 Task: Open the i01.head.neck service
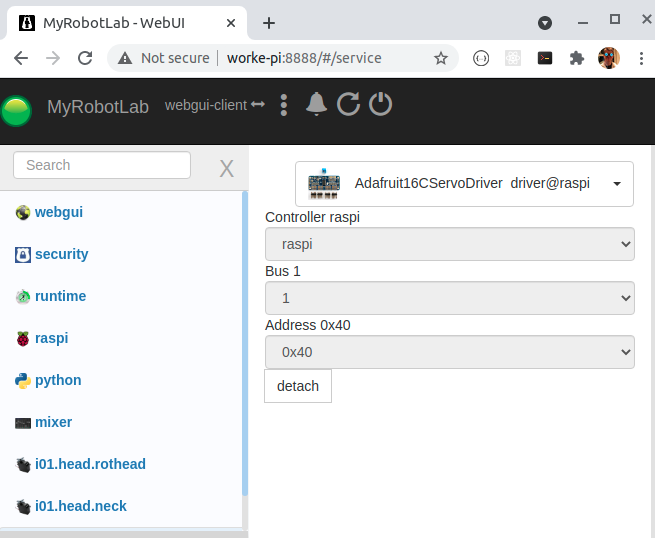pyautogui.click(x=81, y=506)
